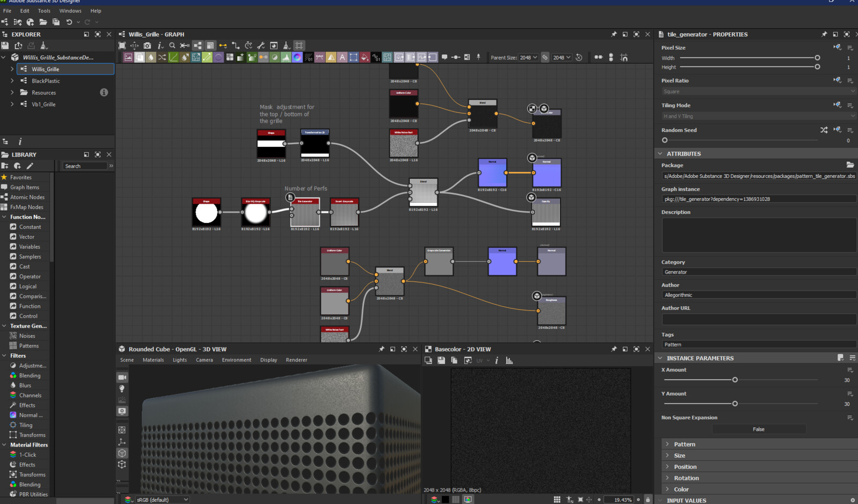Save all packages in the main toolbar

pos(56,22)
